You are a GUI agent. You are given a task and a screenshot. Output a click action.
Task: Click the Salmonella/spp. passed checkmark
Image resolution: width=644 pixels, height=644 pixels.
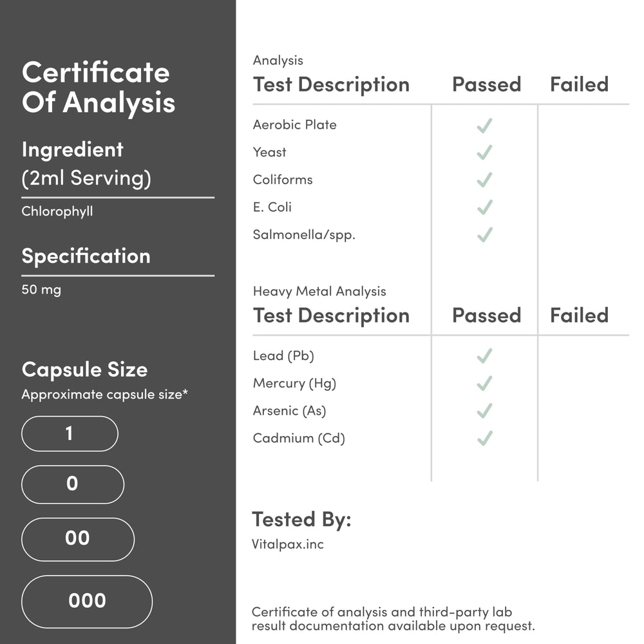484,234
